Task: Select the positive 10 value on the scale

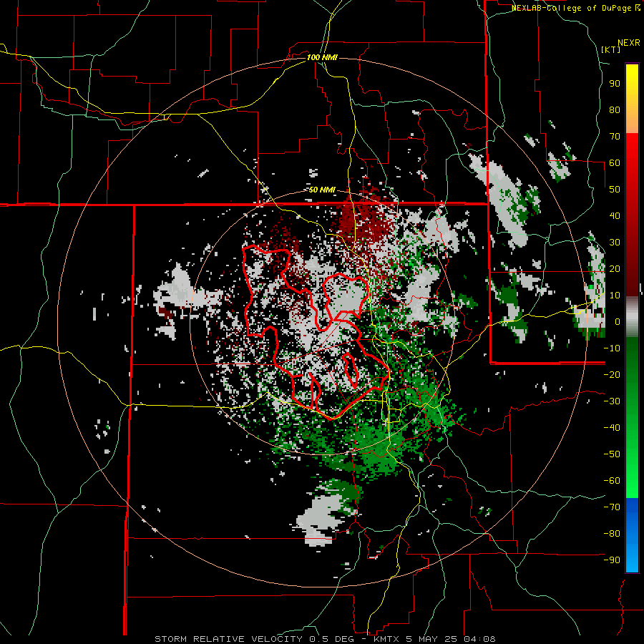Action: pos(615,296)
